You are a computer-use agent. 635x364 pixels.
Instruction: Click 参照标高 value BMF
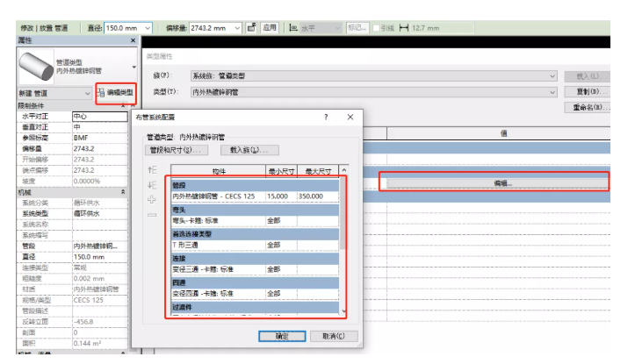[x=99, y=138]
